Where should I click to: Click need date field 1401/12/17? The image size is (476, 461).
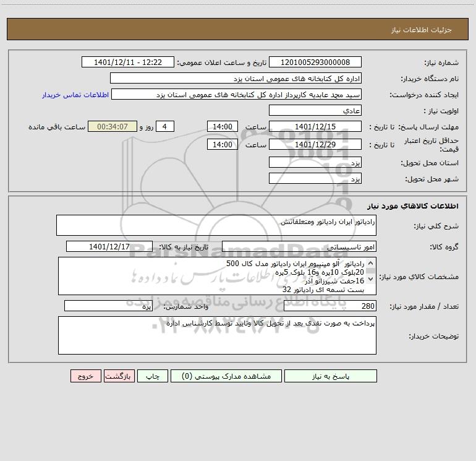[x=109, y=246]
